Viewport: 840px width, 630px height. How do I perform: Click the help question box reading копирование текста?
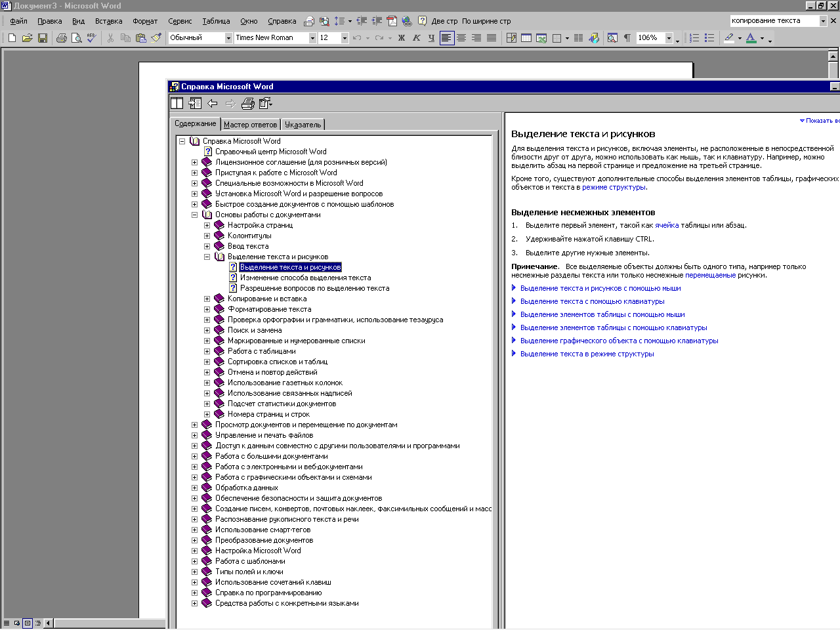point(774,21)
